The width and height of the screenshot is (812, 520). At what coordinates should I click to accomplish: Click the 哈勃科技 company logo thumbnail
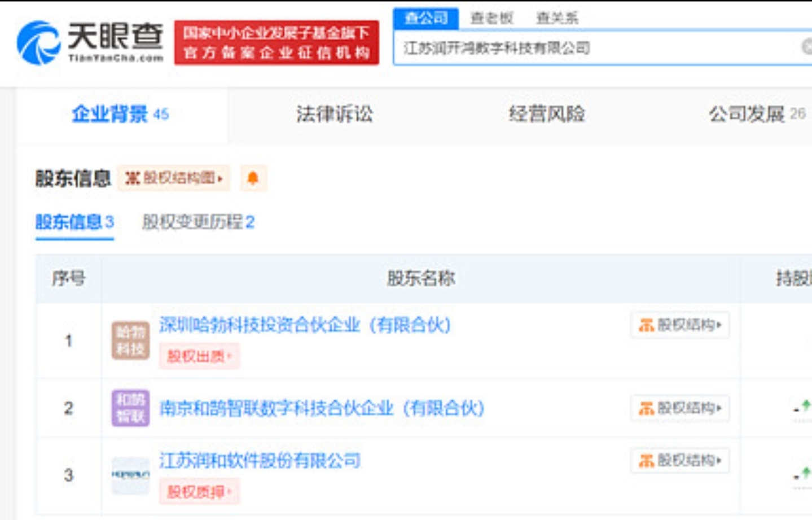(x=130, y=340)
